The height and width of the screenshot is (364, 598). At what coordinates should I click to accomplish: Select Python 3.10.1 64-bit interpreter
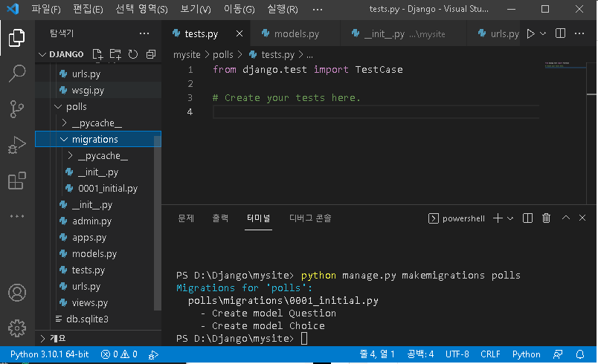[x=50, y=354]
